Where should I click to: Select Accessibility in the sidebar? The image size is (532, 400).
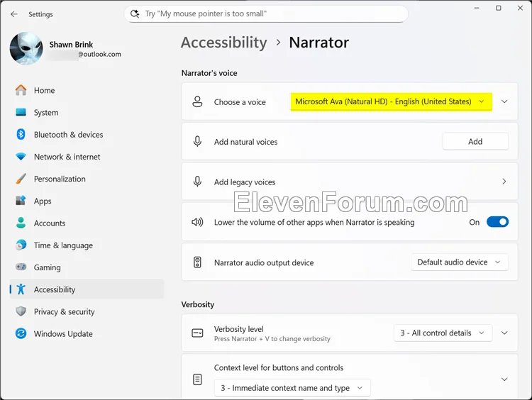click(87, 289)
